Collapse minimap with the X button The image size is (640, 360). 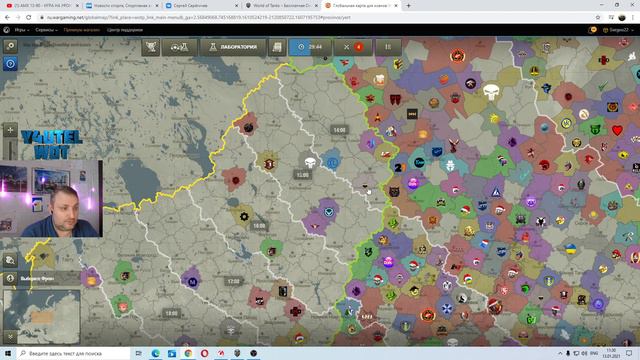[10, 337]
